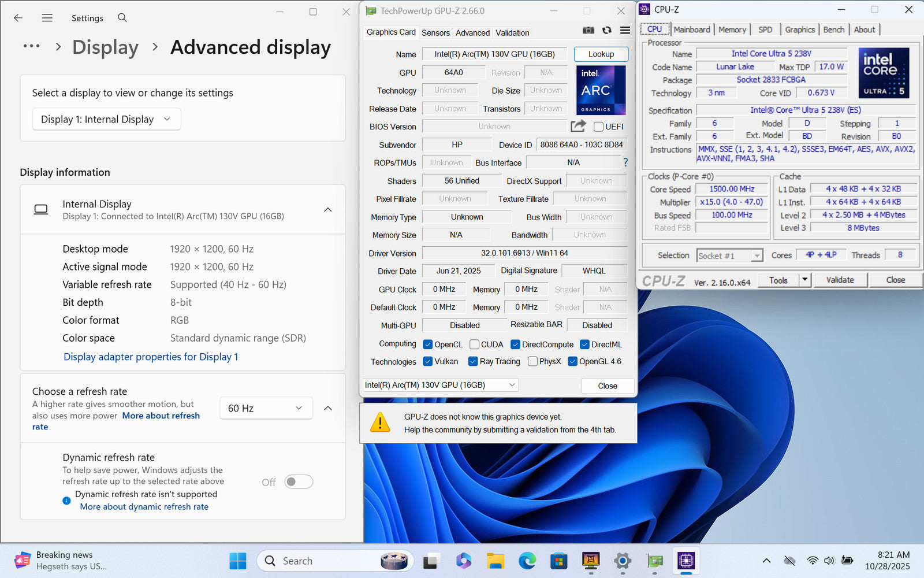The image size is (924, 578).
Task: Toggle the Dynamic refresh rate switch
Action: [299, 482]
